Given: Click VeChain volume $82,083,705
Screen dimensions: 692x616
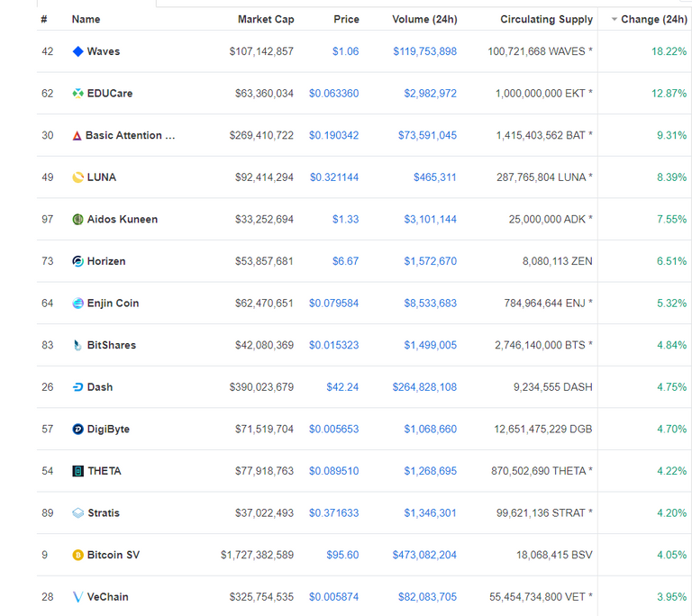Looking at the screenshot, I should point(427,597).
